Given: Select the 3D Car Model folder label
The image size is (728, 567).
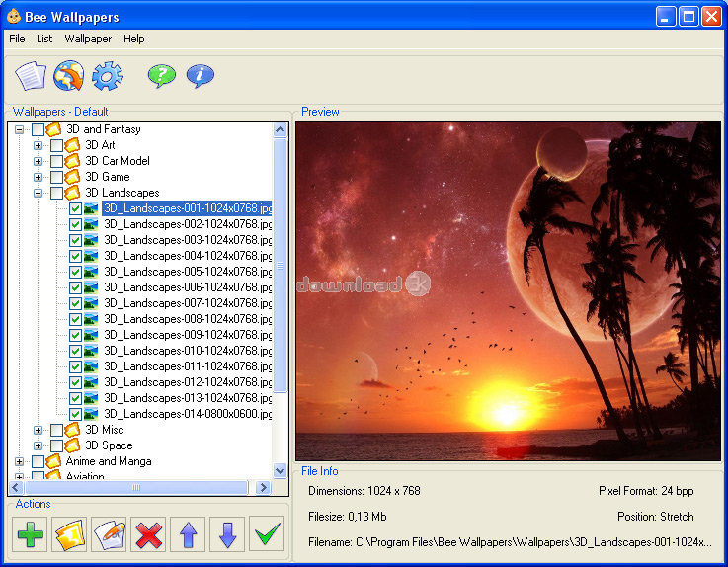Looking at the screenshot, I should (x=117, y=161).
